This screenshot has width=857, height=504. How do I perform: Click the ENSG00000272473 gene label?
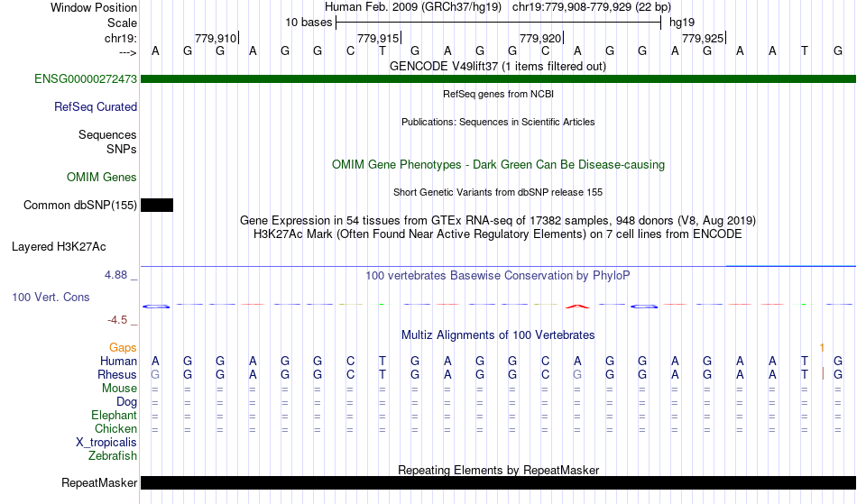pyautogui.click(x=86, y=78)
